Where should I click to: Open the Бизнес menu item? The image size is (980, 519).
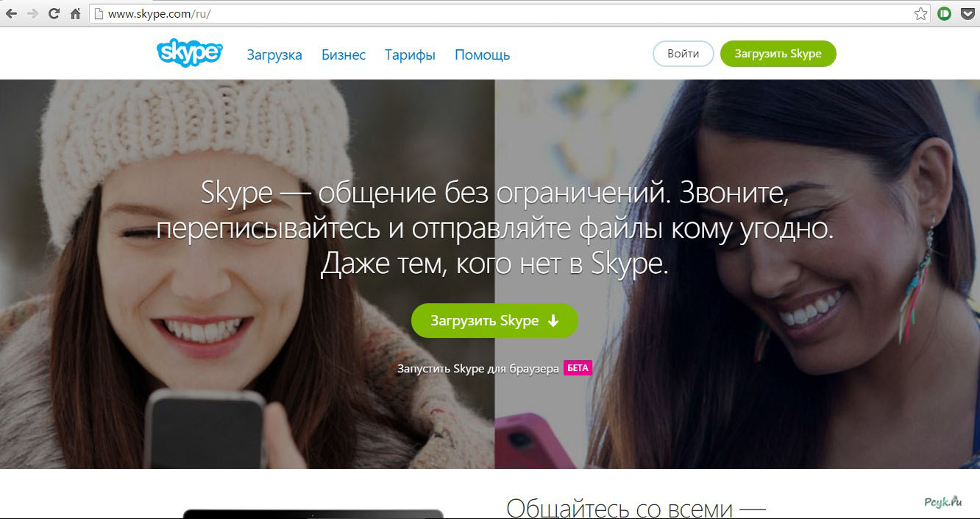344,54
